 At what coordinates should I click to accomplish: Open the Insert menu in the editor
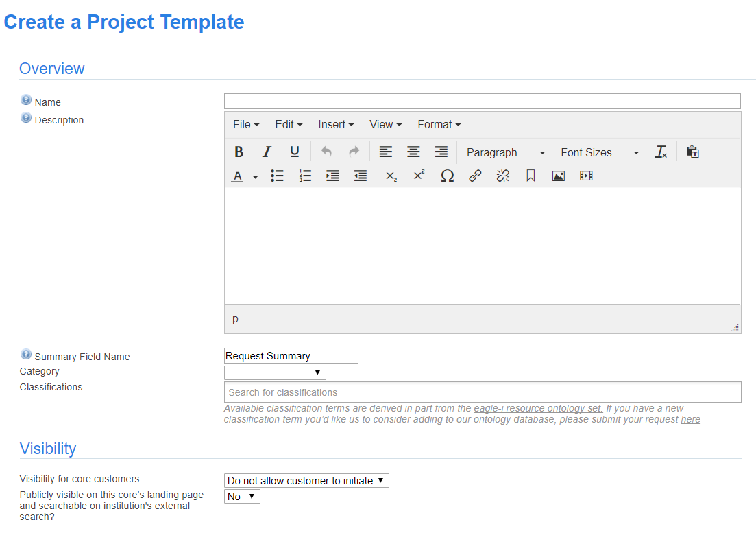pos(335,124)
